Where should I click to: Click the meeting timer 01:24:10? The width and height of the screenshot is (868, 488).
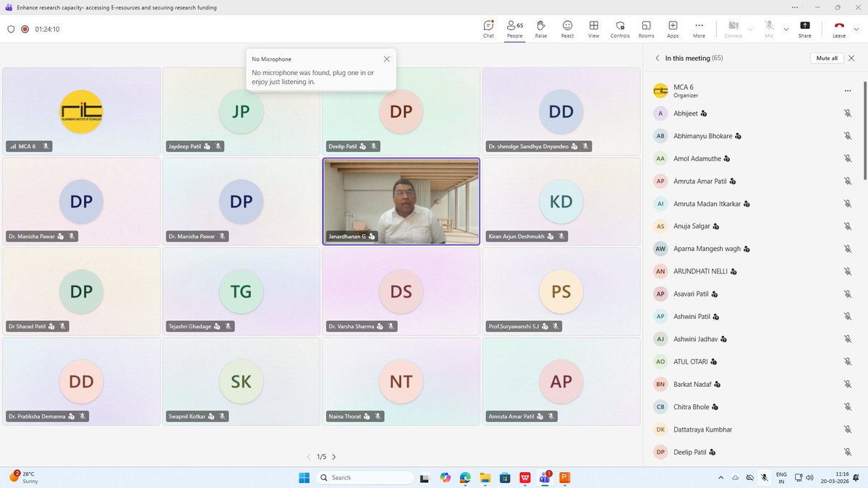47,30
